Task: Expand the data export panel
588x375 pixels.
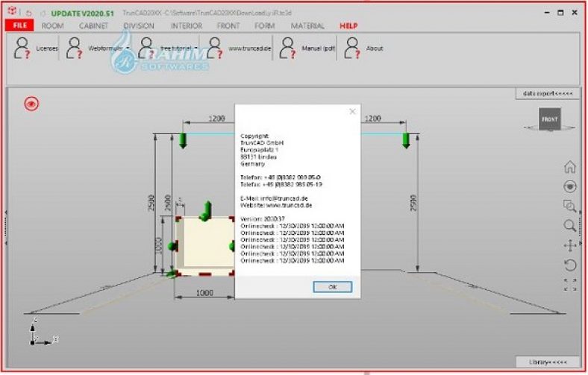Action: (548, 93)
